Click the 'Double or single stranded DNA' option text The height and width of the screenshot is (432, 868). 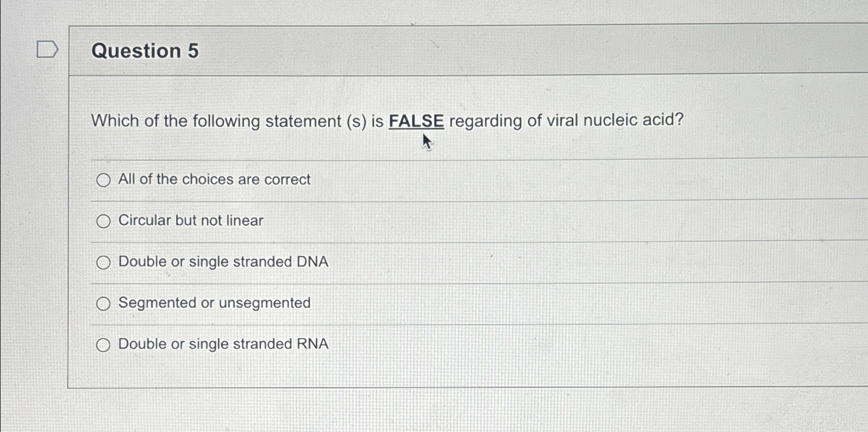point(223,262)
